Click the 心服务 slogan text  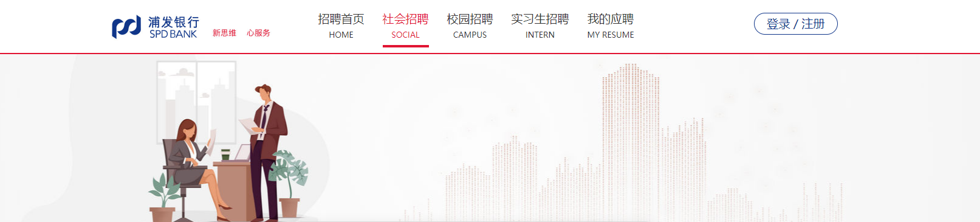click(258, 33)
